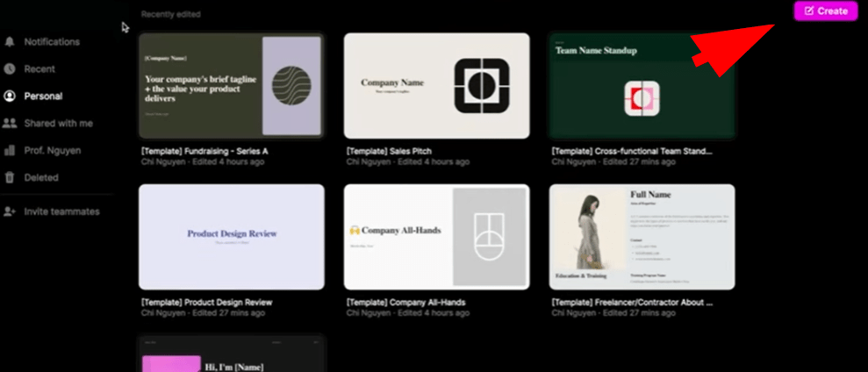Click Invite teammates link
The image size is (868, 372).
(62, 211)
